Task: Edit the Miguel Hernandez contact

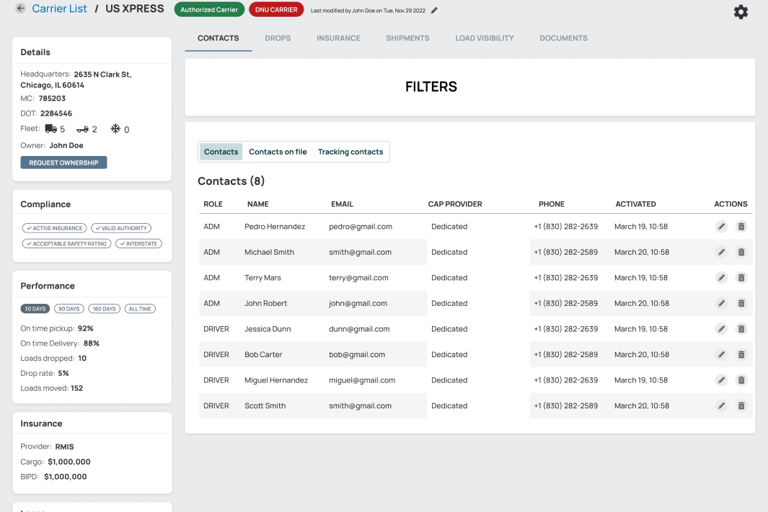Action: pyautogui.click(x=721, y=380)
